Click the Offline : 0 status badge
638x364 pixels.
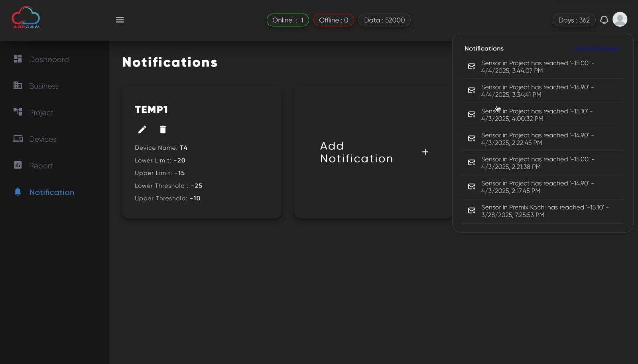333,20
